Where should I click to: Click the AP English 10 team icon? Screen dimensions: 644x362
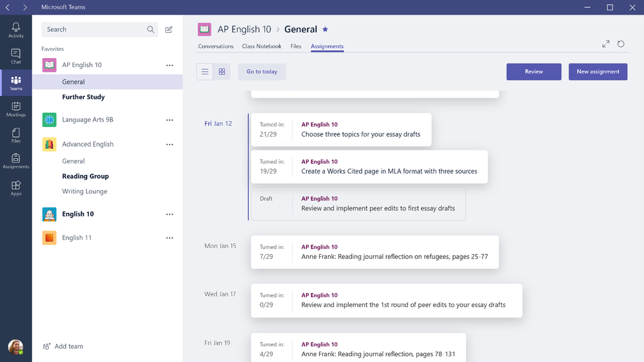[x=49, y=65]
